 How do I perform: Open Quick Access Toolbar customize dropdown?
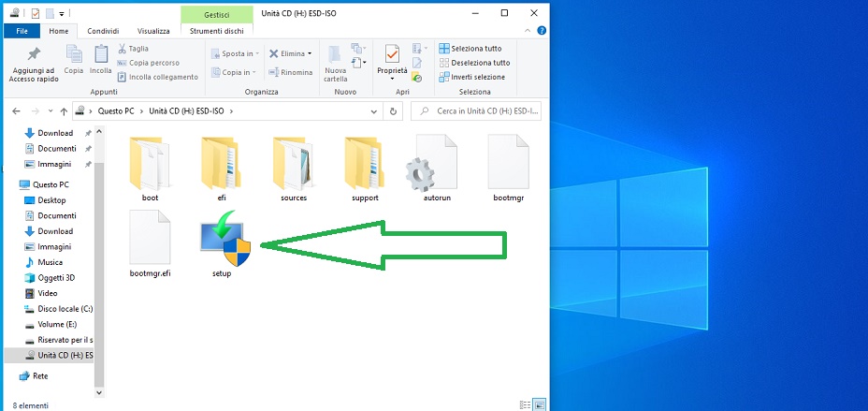tap(62, 13)
